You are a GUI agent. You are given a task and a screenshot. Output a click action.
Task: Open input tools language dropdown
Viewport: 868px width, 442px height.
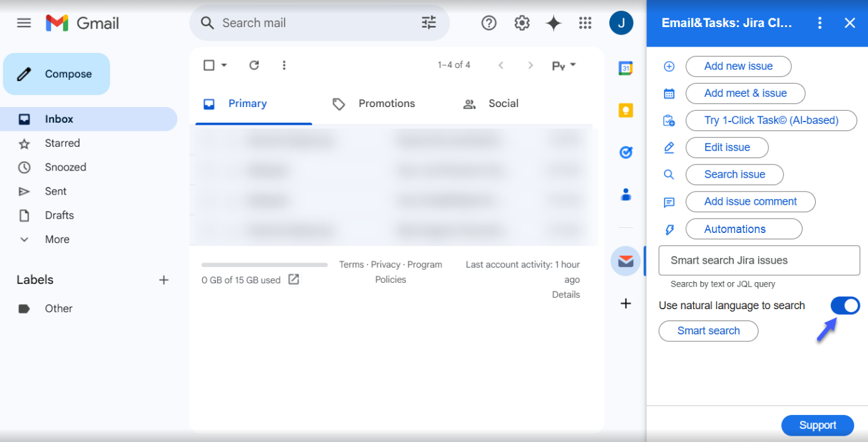(572, 65)
